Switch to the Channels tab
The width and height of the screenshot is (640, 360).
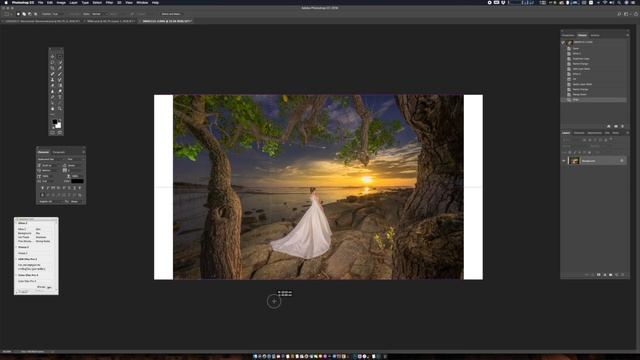pyautogui.click(x=579, y=133)
